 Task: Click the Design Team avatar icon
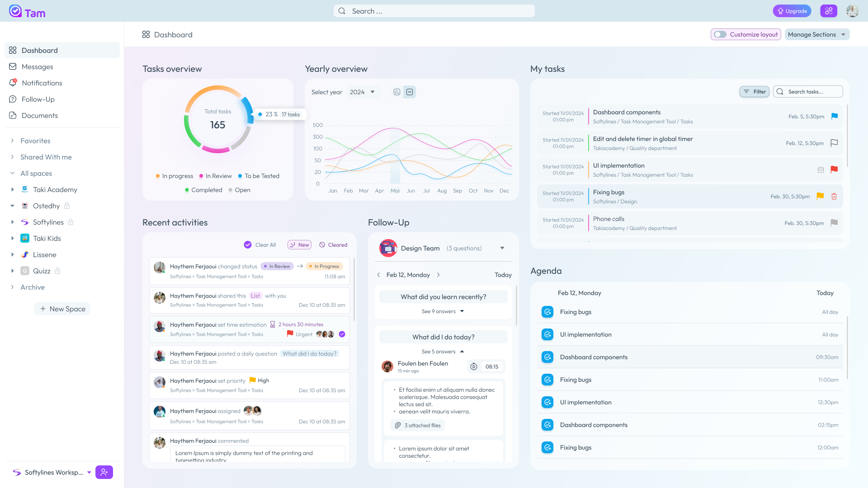(388, 248)
